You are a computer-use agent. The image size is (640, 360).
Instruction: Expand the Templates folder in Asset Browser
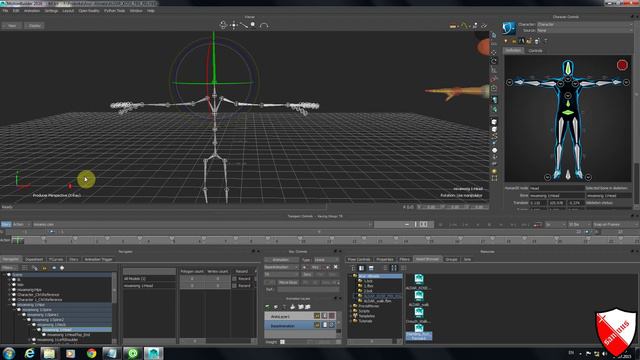351,316
